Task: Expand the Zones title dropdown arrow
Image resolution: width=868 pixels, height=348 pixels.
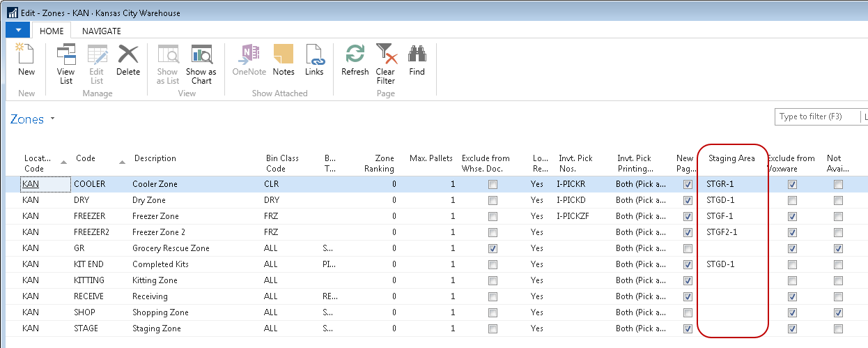Action: (x=52, y=120)
